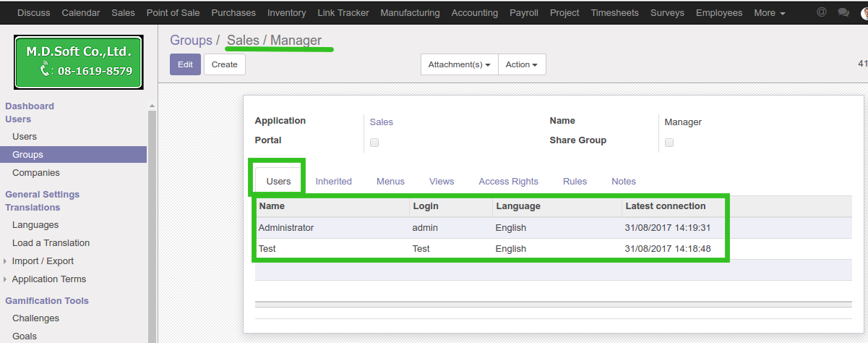Open the @ mentions icon
The height and width of the screenshot is (343, 868).
click(822, 12)
